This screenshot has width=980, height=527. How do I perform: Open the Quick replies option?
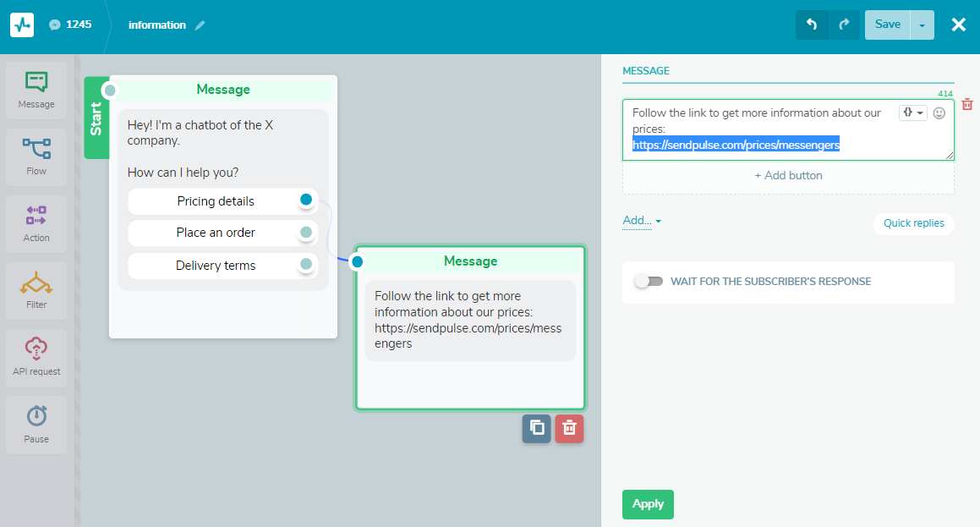click(913, 223)
